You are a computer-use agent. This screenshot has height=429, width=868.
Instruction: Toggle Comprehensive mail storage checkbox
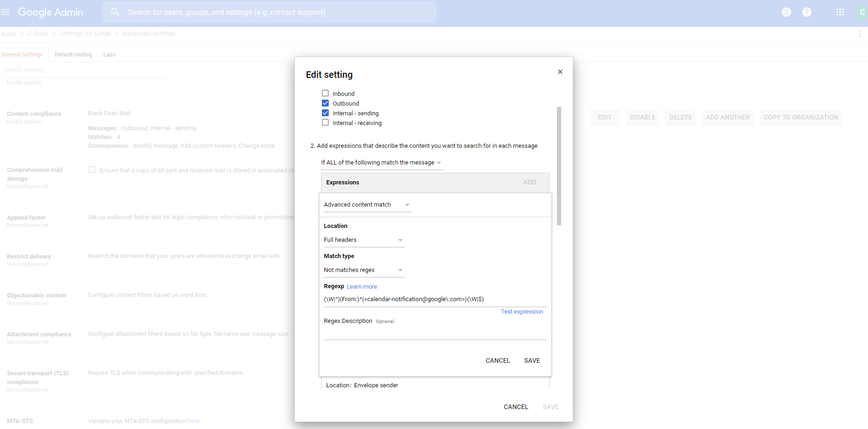coord(92,170)
